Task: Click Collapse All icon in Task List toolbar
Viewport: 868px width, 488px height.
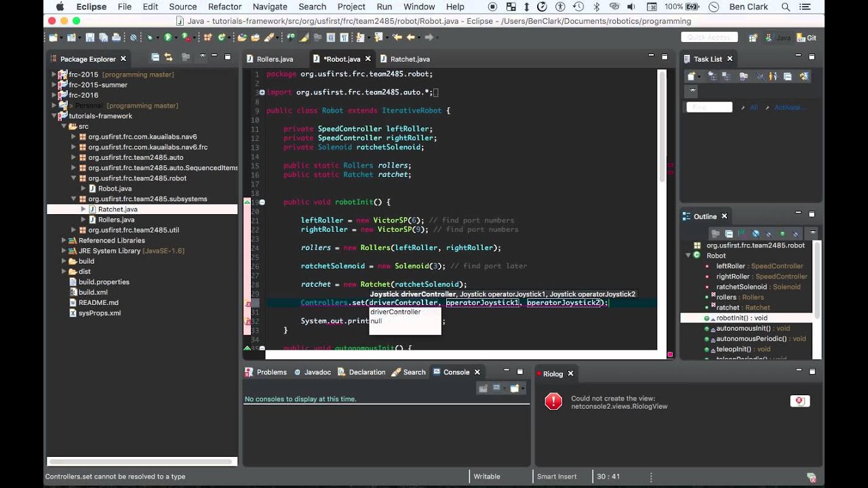Action: 787,76
